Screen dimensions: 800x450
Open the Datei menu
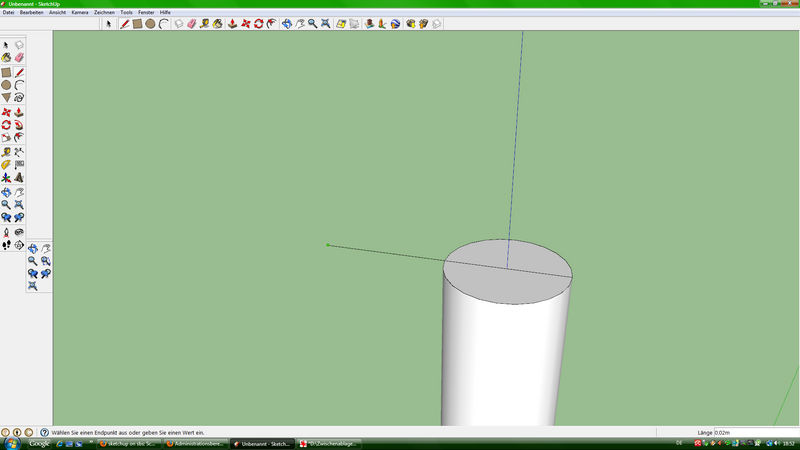pos(8,12)
